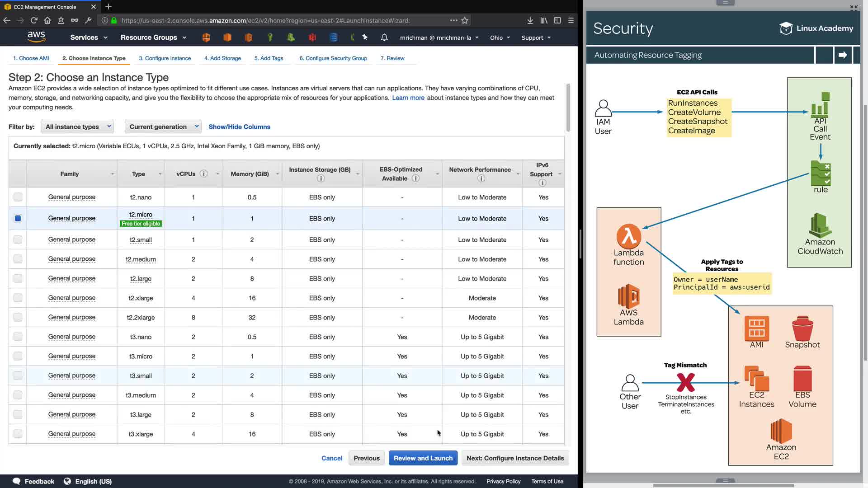Open the notifications bell icon
The width and height of the screenshot is (868, 488).
[384, 38]
